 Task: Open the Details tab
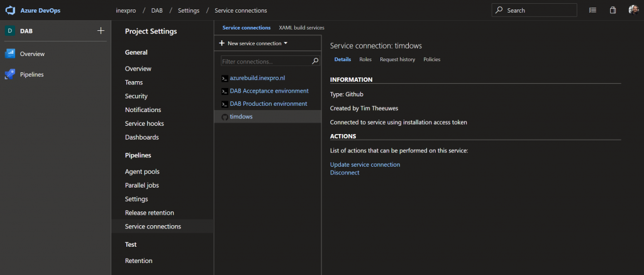(343, 60)
